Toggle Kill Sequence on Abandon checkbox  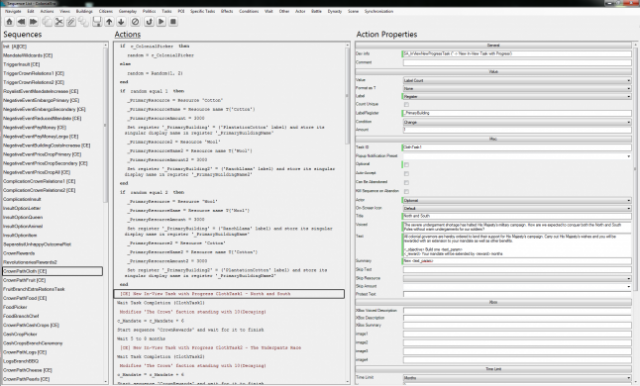coord(406,191)
